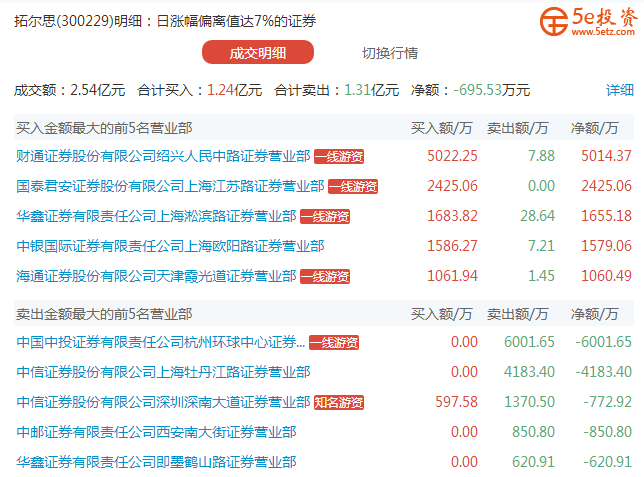Click 一线游资 badge beside 海通证券

click(x=325, y=277)
